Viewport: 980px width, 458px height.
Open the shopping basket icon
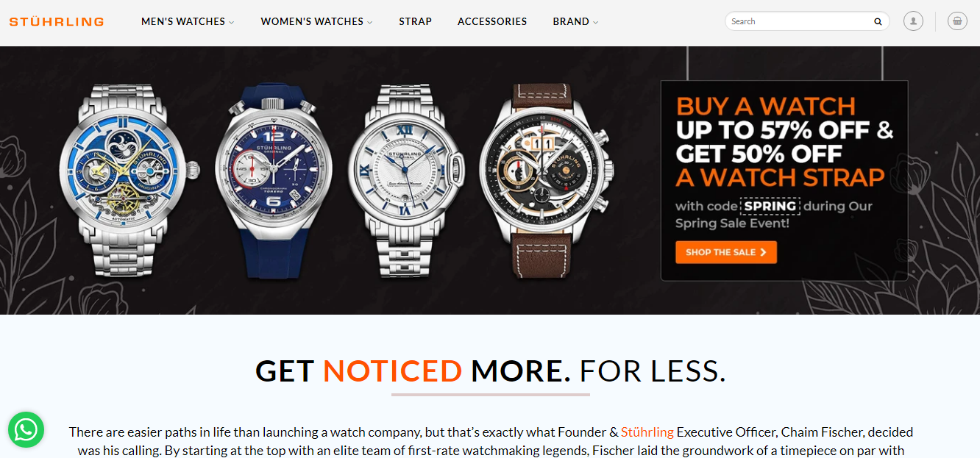[957, 21]
